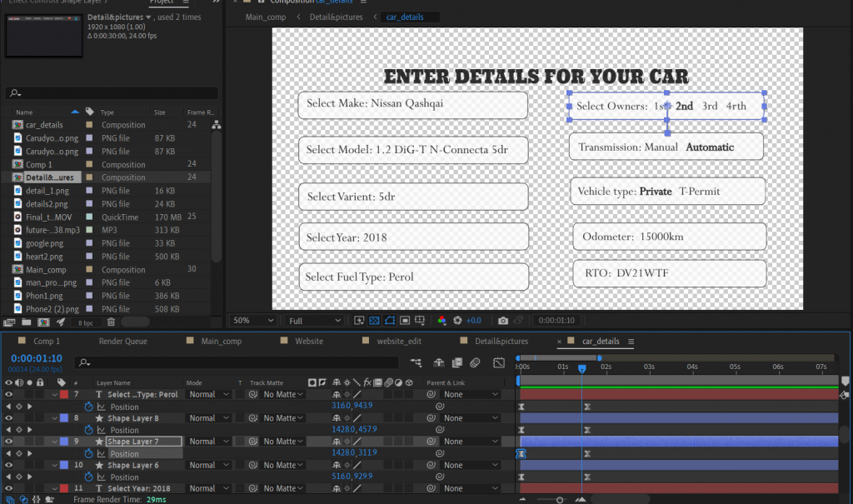Switch to Website timeline tab
The height and width of the screenshot is (504, 853).
pos(309,342)
